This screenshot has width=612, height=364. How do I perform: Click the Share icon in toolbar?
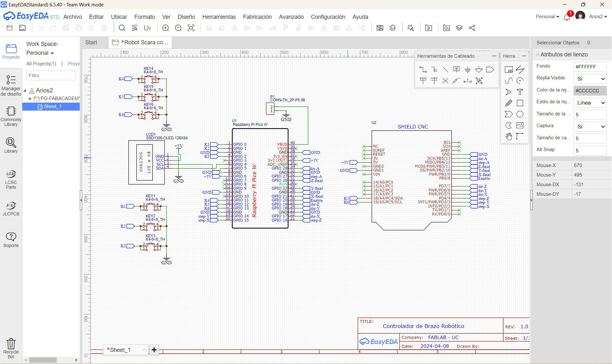[472, 28]
